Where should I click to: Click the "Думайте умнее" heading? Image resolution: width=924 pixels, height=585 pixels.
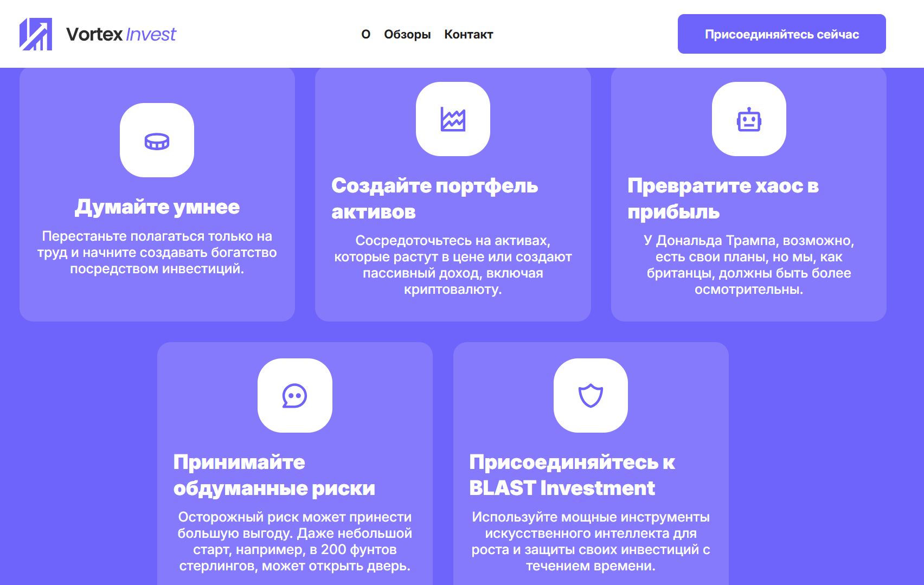157,207
